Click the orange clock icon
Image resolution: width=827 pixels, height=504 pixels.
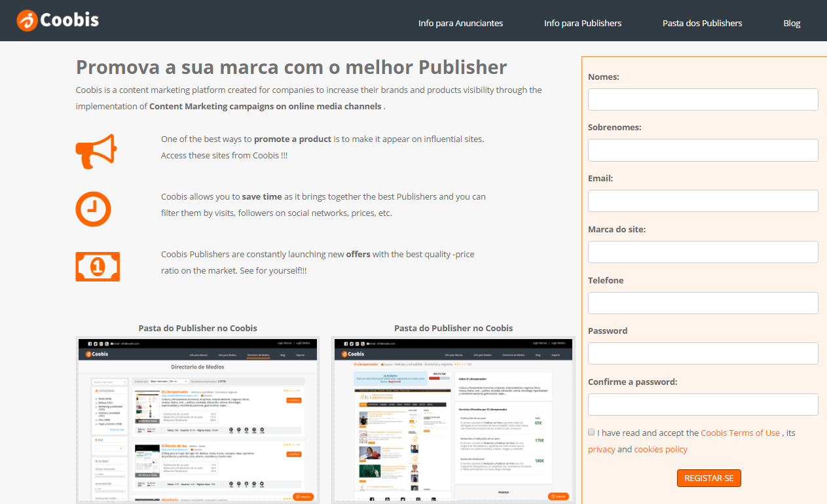[94, 209]
